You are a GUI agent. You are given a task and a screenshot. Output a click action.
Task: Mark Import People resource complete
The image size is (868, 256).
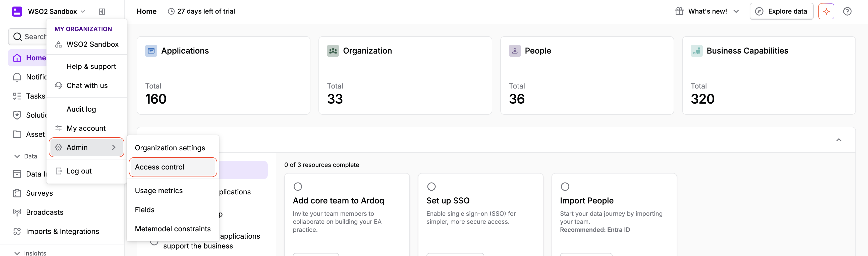coord(565,187)
